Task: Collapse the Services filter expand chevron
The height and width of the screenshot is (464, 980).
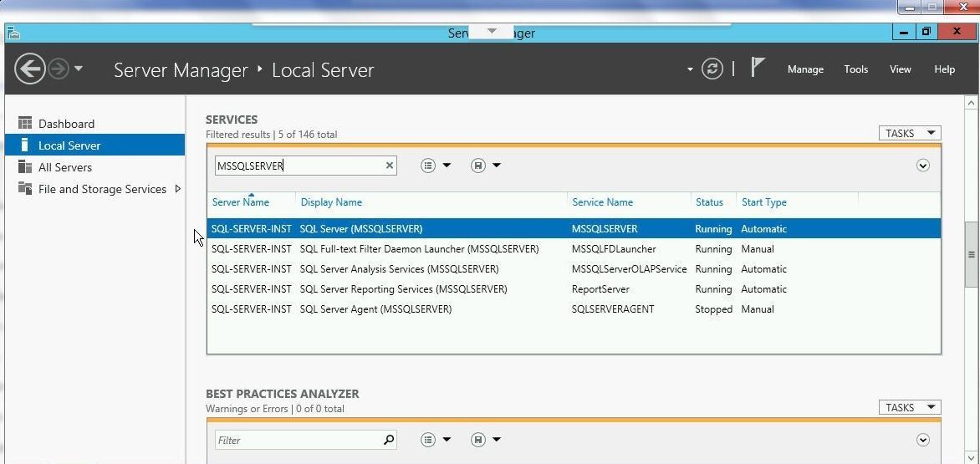Action: (x=922, y=166)
